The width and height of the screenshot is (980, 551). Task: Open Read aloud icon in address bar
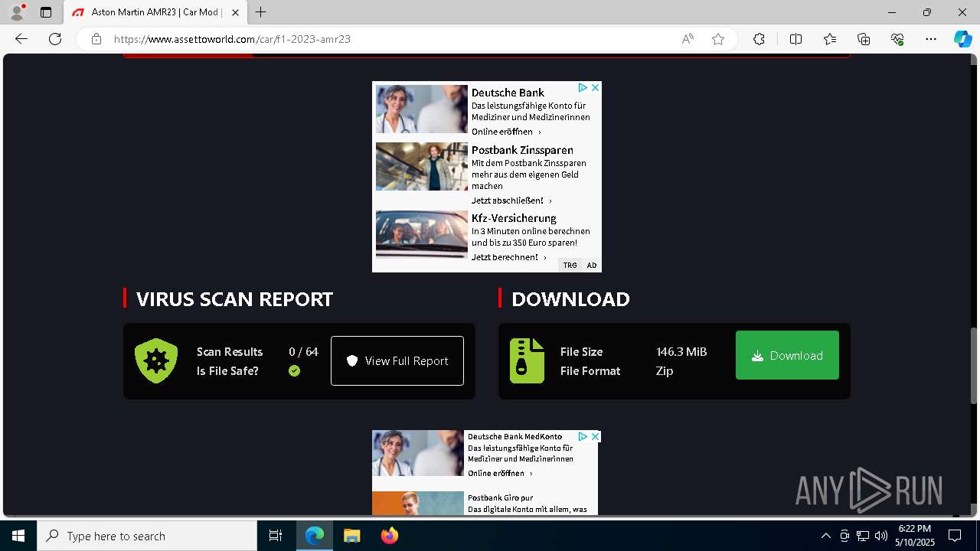coord(688,39)
